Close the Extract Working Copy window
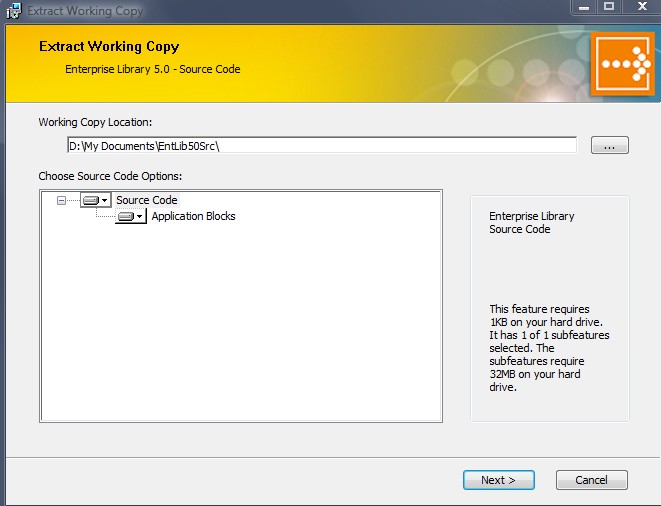Image resolution: width=661 pixels, height=506 pixels. (642, 7)
